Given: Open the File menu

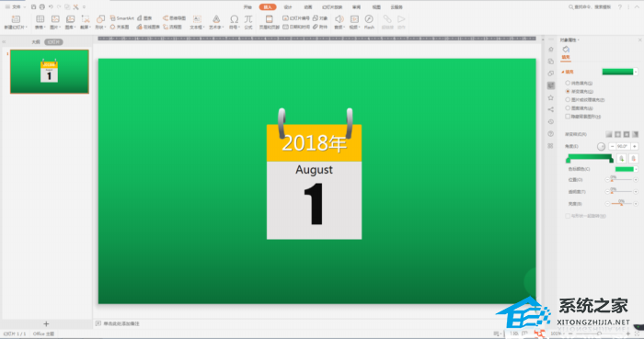Looking at the screenshot, I should click(16, 7).
